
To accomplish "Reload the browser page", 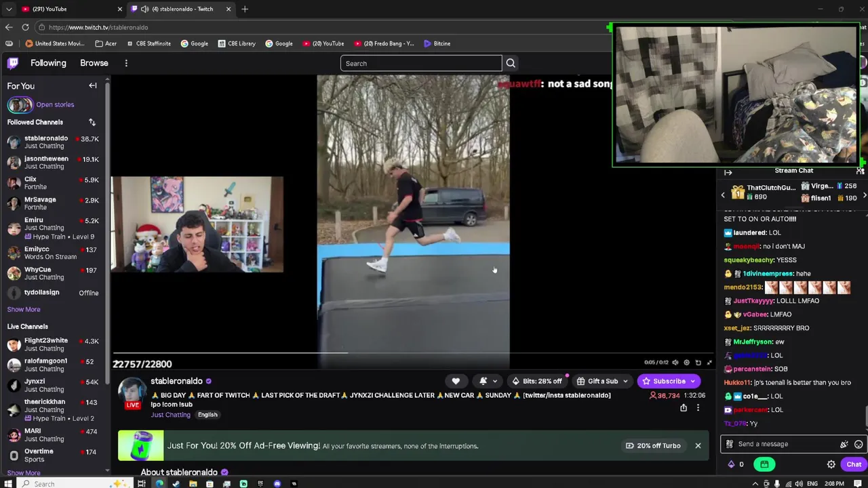I will click(x=25, y=27).
